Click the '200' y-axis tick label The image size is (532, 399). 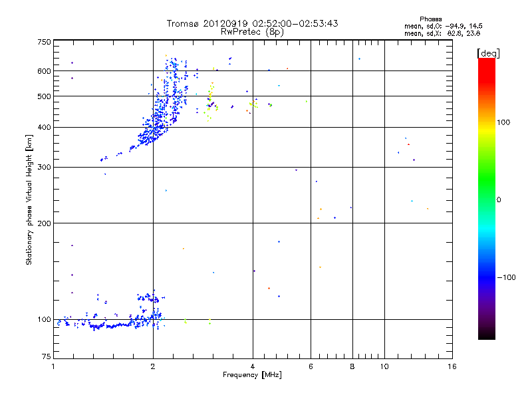pos(44,223)
